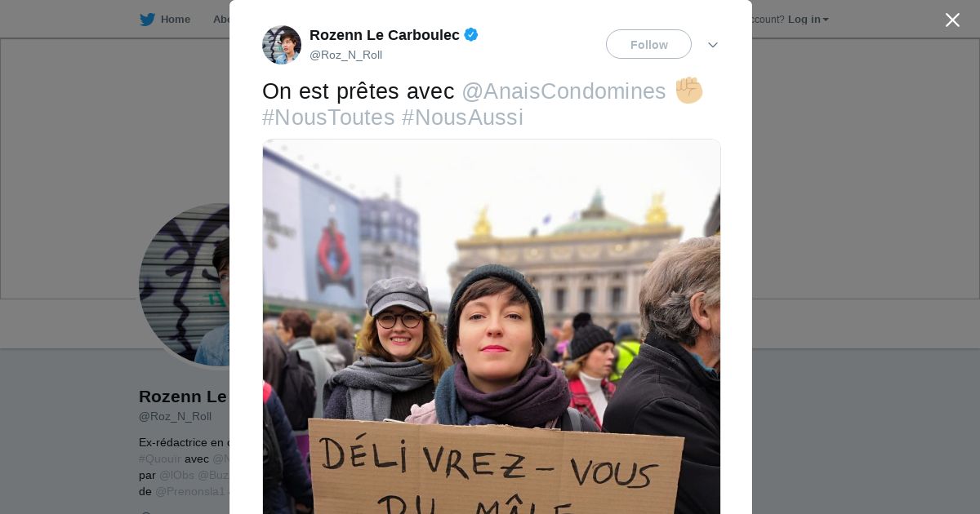Close the tweet overlay with X icon
Screen dimensions: 980x514
tap(952, 20)
